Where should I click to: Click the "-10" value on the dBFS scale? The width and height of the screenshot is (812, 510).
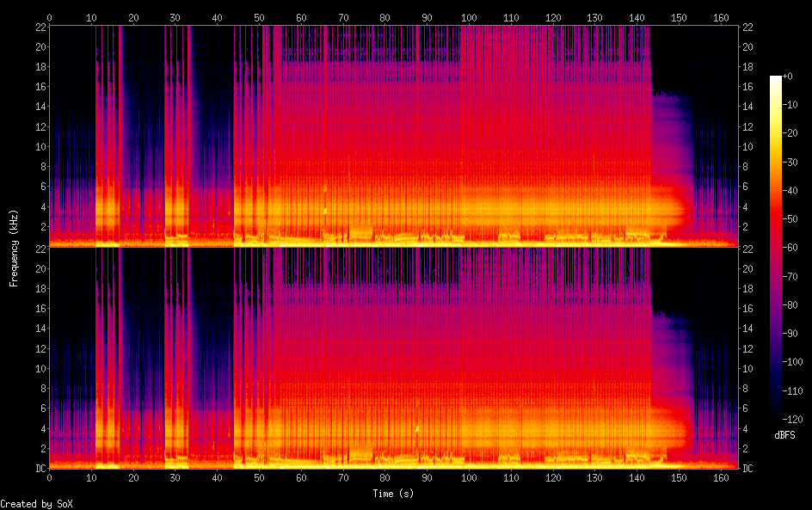pyautogui.click(x=790, y=105)
